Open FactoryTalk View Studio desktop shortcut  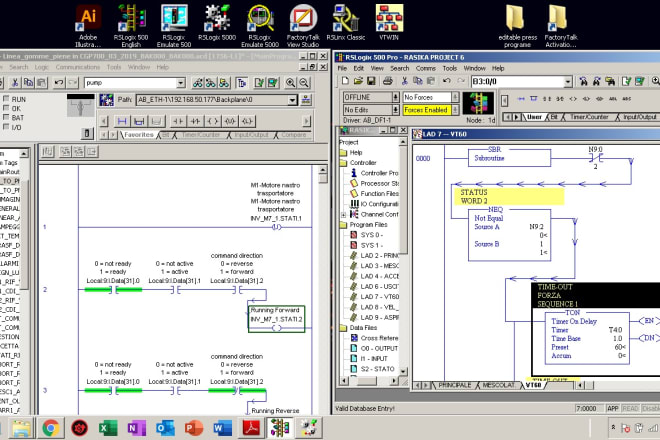303,26
